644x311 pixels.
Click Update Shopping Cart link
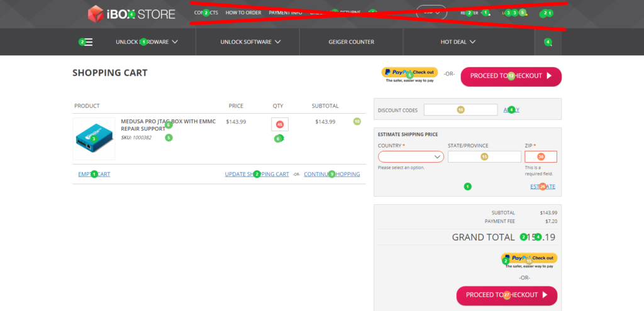[x=257, y=174]
